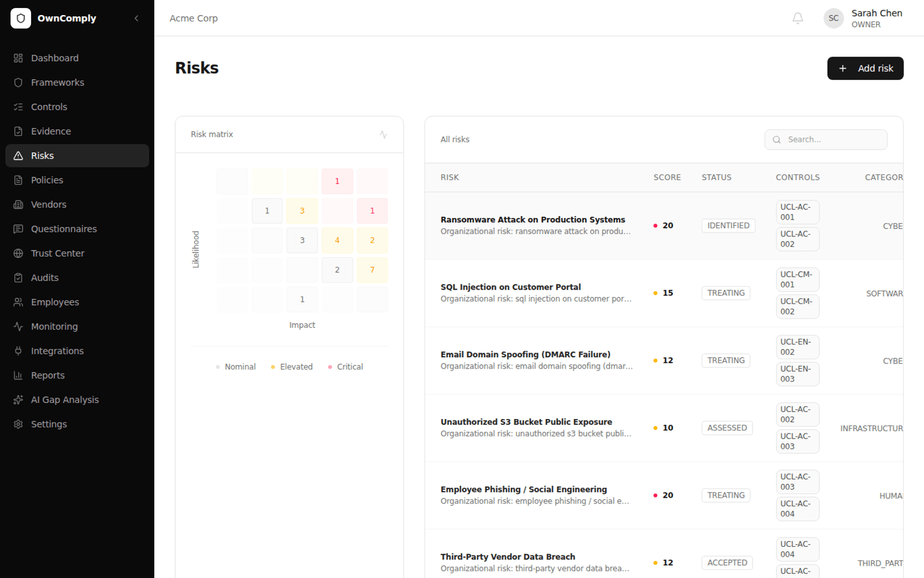Click the Integrations plug icon
The height and width of the screenshot is (578, 924).
[x=18, y=351]
